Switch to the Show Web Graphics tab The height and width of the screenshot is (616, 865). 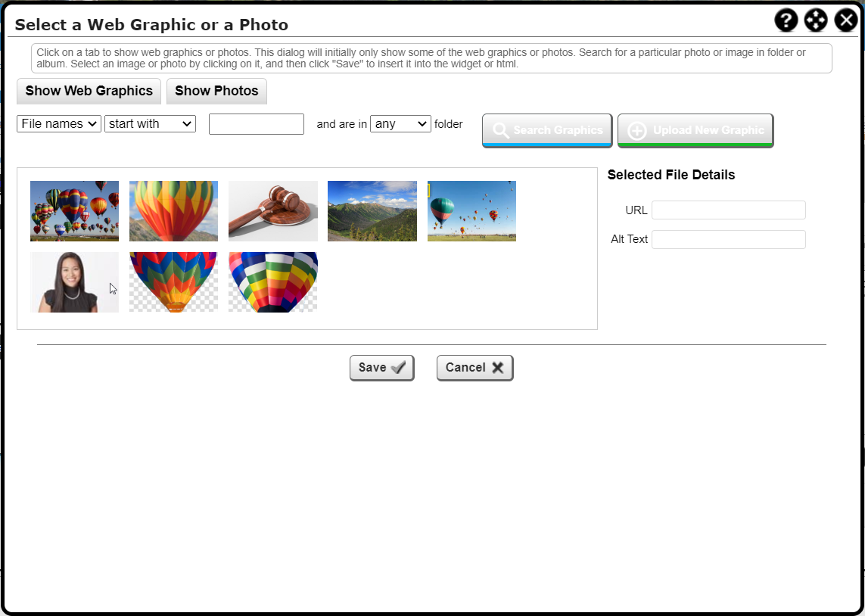(88, 91)
